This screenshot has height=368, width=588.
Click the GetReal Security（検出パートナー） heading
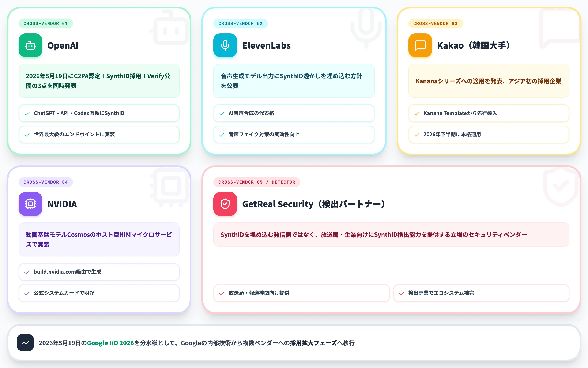click(313, 204)
